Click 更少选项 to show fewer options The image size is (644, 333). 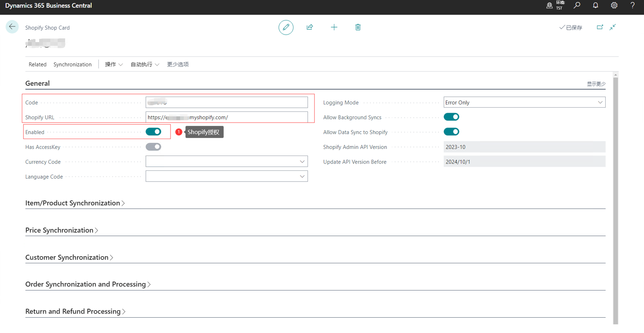pyautogui.click(x=178, y=64)
